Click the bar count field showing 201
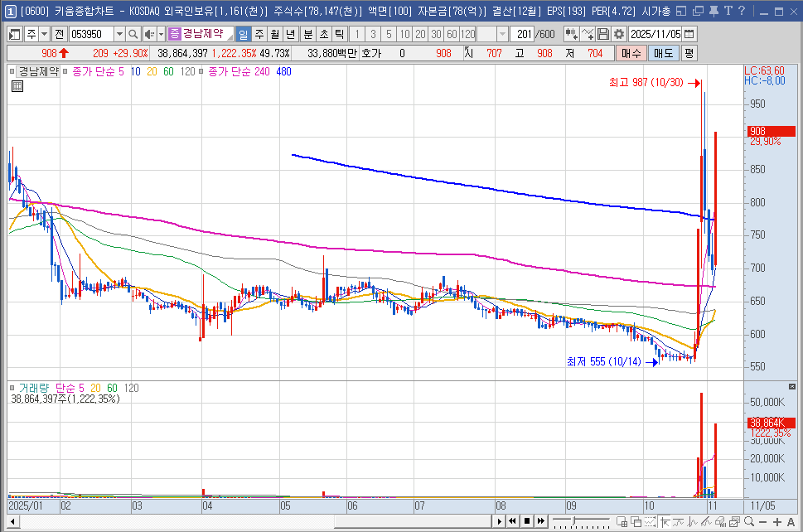 pos(522,34)
